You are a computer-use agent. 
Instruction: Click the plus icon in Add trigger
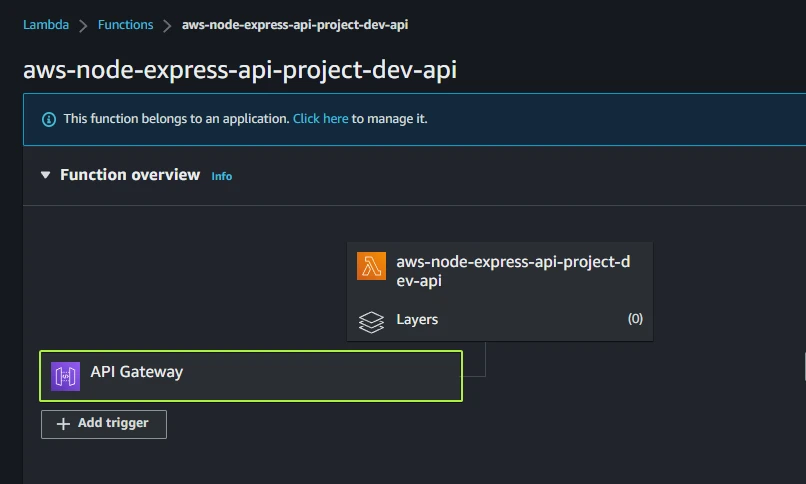tap(63, 424)
